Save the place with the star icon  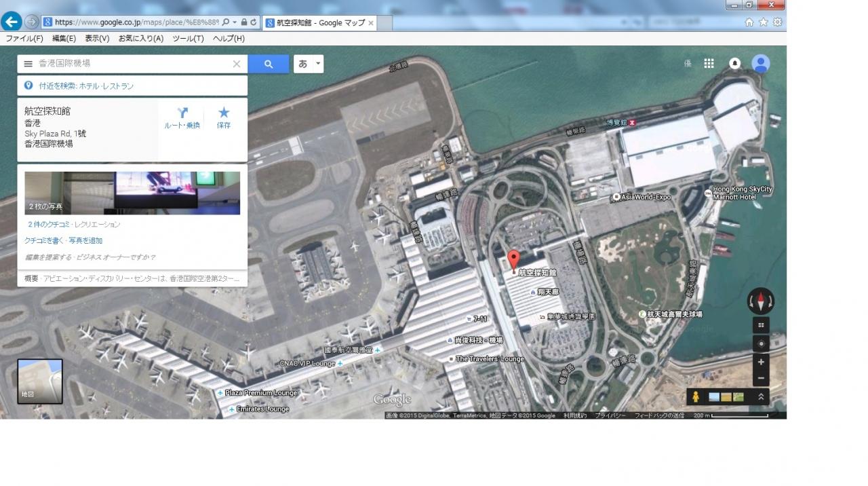tap(224, 113)
